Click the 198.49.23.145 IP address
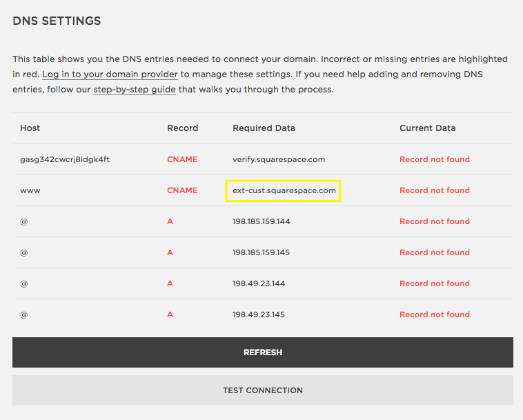 pos(259,314)
